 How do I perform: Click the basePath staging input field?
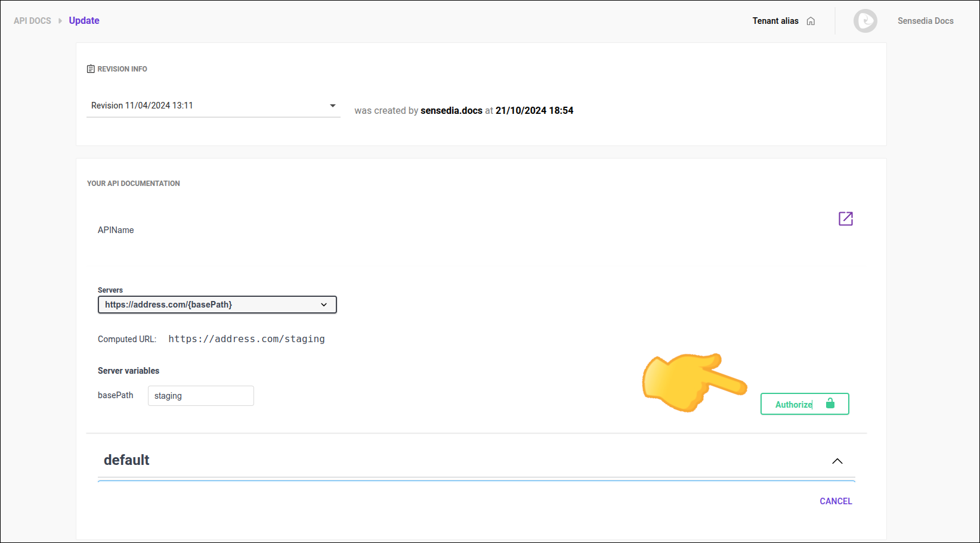point(200,395)
